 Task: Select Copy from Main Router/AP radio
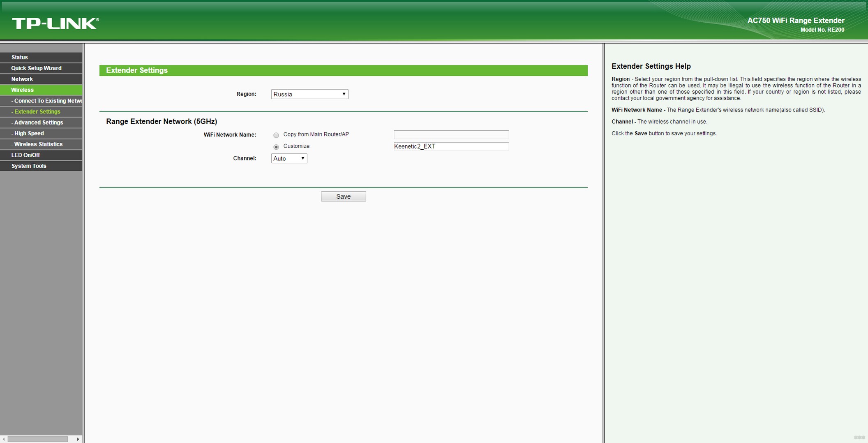coord(276,135)
